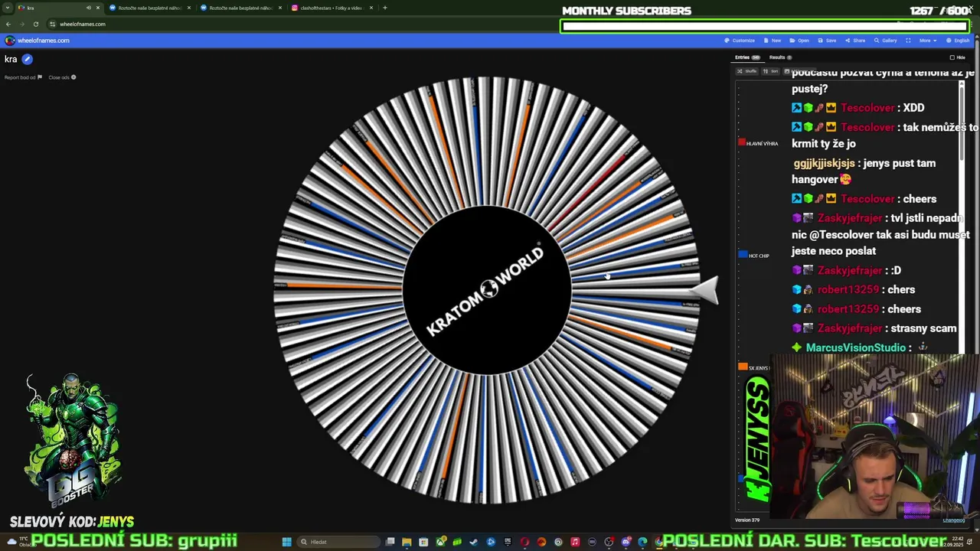The width and height of the screenshot is (980, 551).
Task: Open Opera browser from taskbar
Action: click(524, 542)
